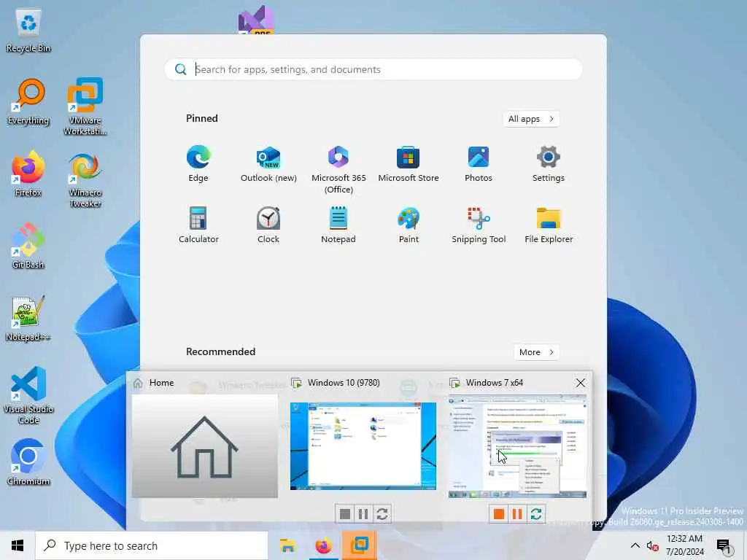Open Edge from pinned apps
747x560 pixels.
[x=198, y=164]
